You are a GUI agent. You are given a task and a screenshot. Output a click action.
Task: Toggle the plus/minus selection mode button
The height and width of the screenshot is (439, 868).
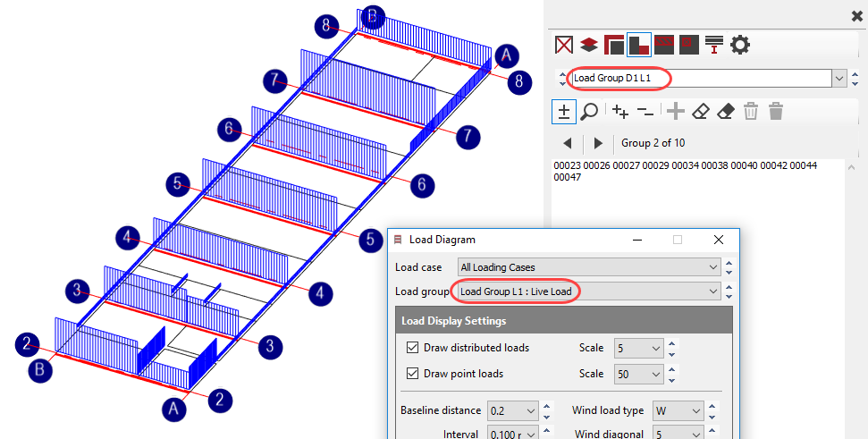click(x=564, y=111)
